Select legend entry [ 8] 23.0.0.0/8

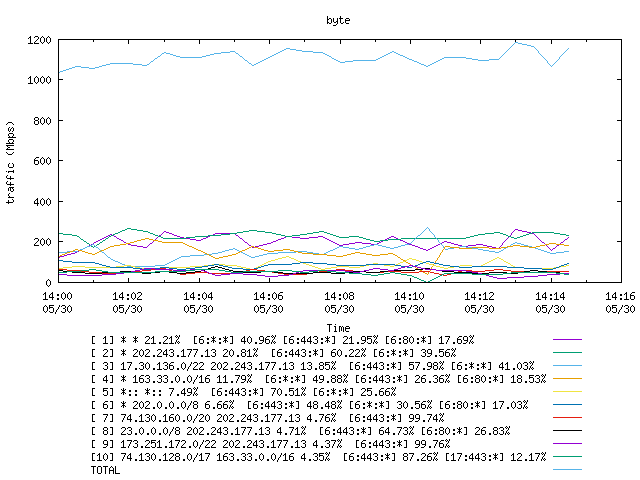click(x=300, y=431)
